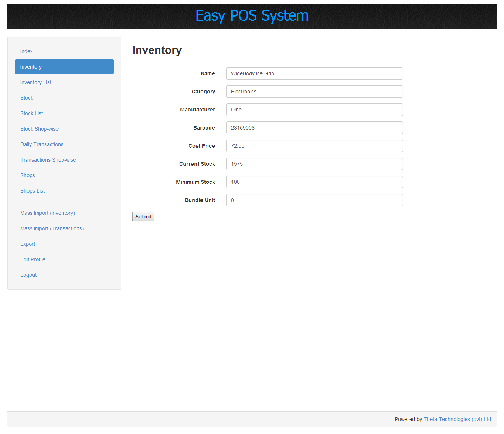Open the Inventory List page
This screenshot has height=434, width=504.
(35, 82)
